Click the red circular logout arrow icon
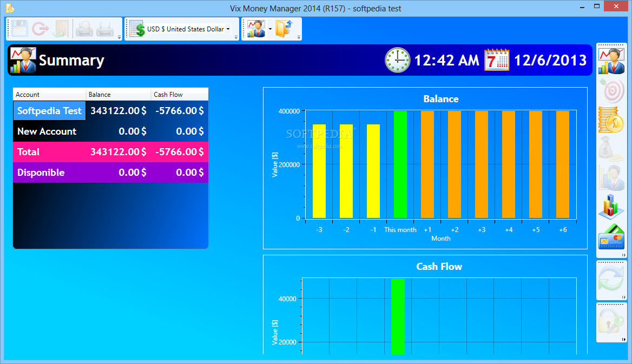 coord(40,29)
